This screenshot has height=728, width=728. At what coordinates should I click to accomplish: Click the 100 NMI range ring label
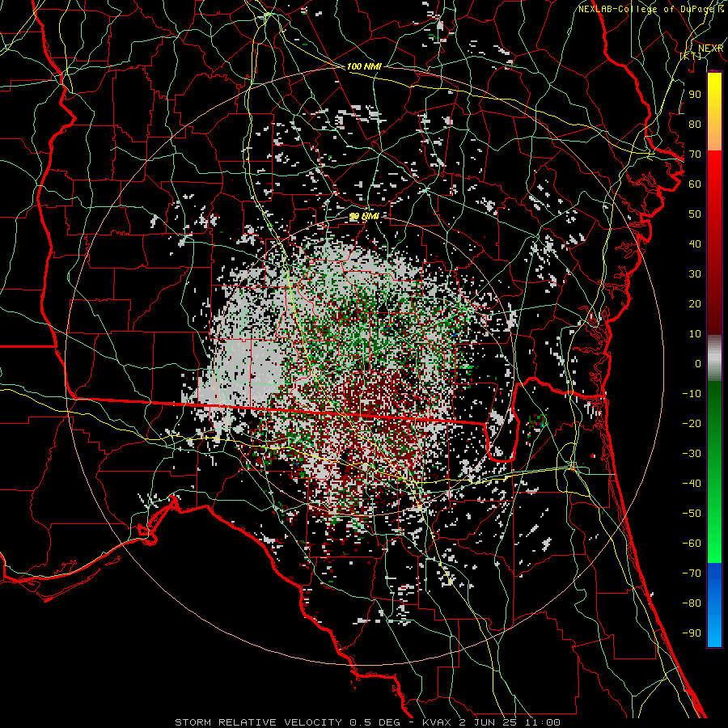(364, 66)
